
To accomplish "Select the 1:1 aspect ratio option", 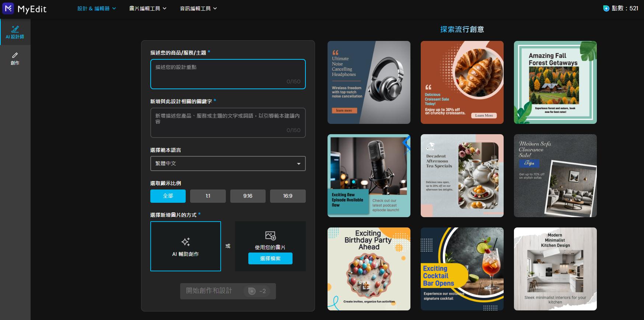I will pyautogui.click(x=208, y=196).
